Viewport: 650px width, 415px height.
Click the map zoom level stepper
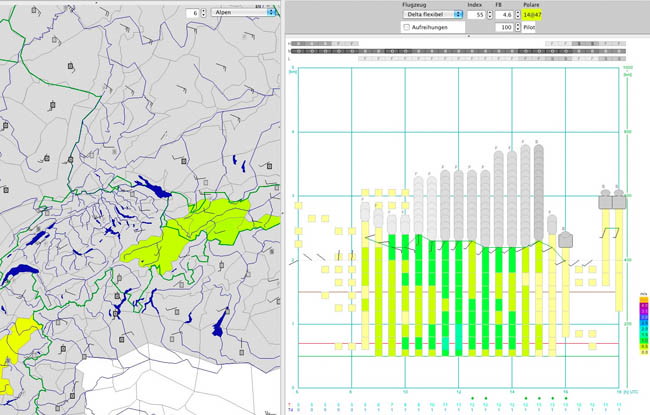pos(204,13)
